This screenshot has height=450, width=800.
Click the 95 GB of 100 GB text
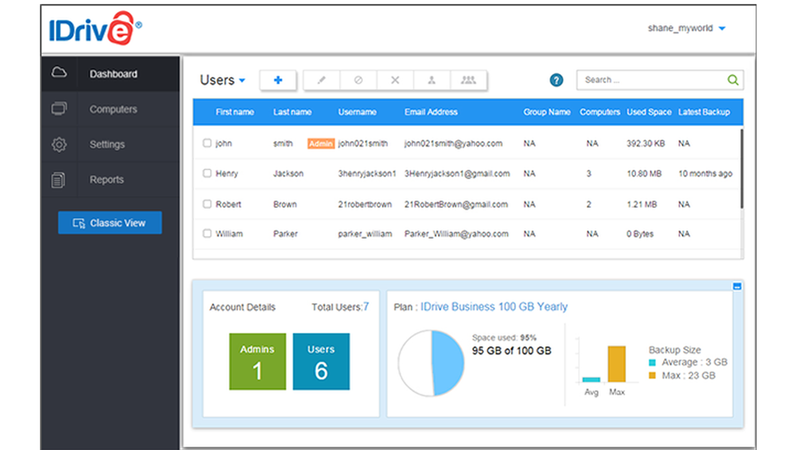(x=512, y=351)
